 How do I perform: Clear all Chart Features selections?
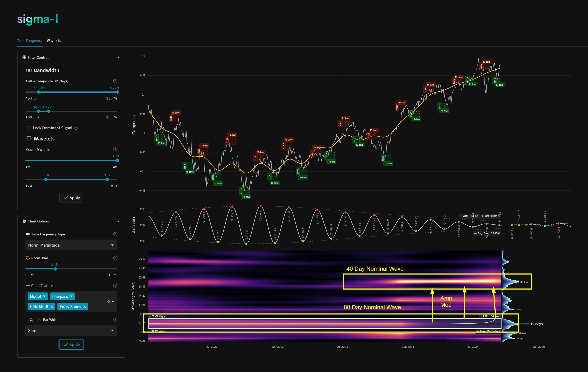pyautogui.click(x=109, y=302)
